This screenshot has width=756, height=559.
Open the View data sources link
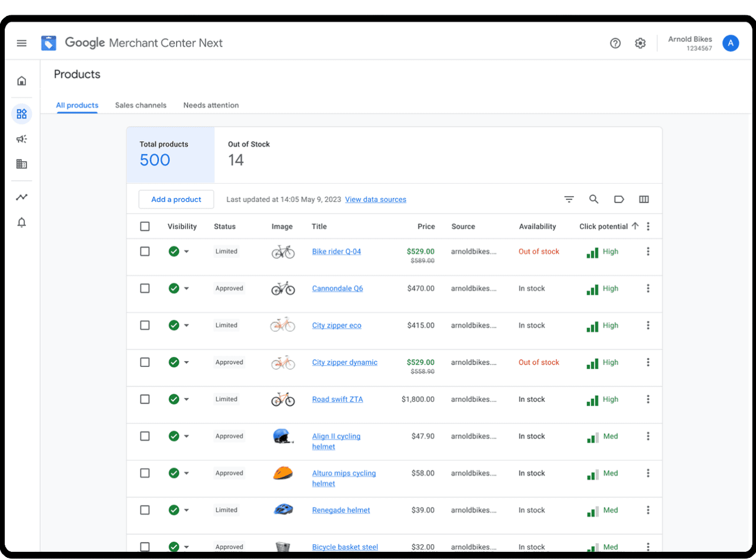(x=376, y=199)
